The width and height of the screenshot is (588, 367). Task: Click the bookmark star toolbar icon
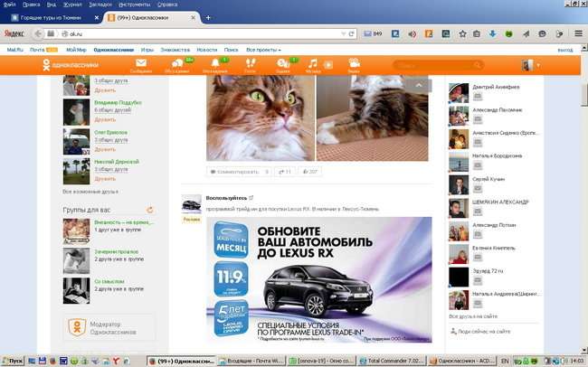(462, 33)
